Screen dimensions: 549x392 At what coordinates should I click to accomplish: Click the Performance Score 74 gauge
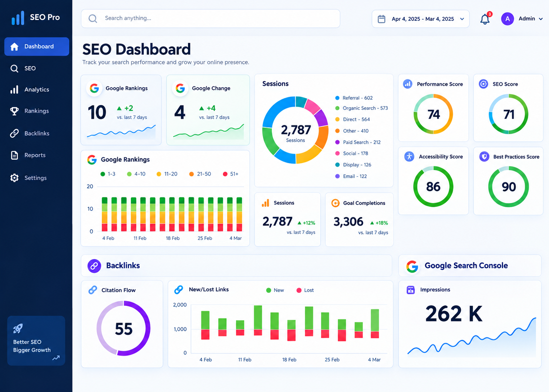click(433, 114)
